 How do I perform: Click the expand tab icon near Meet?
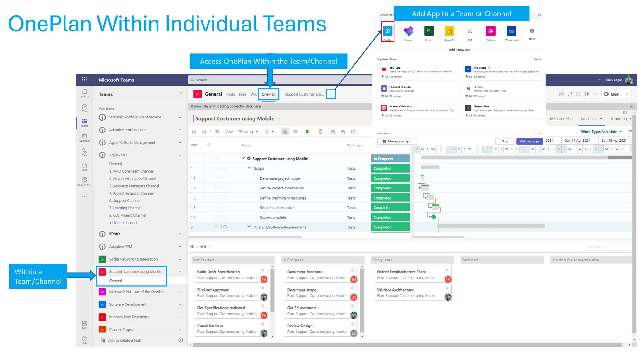(569, 94)
